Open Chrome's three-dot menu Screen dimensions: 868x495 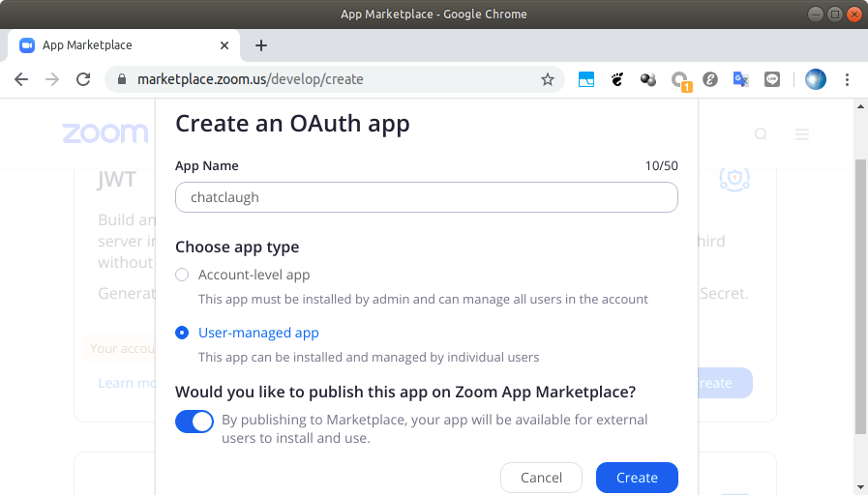click(847, 79)
